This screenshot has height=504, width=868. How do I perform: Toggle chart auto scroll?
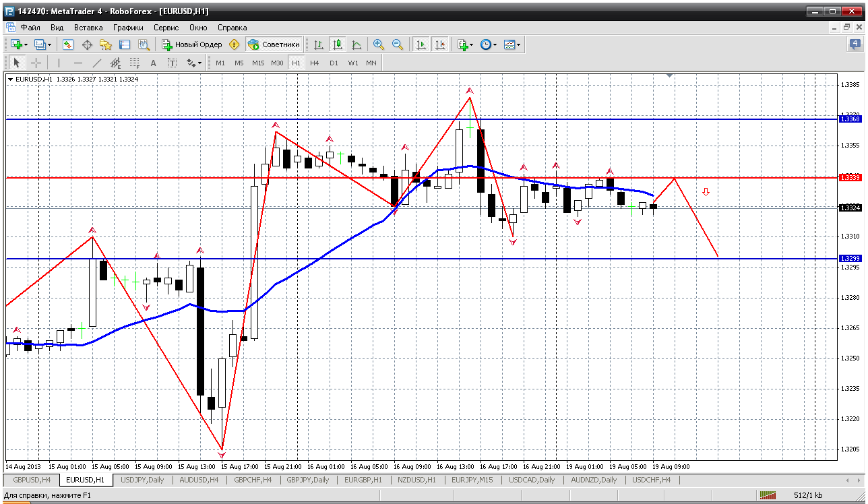[x=421, y=44]
